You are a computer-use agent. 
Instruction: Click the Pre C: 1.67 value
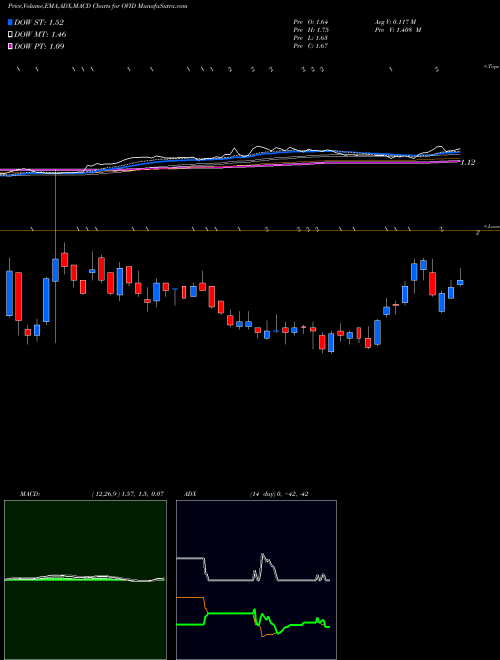(311, 46)
